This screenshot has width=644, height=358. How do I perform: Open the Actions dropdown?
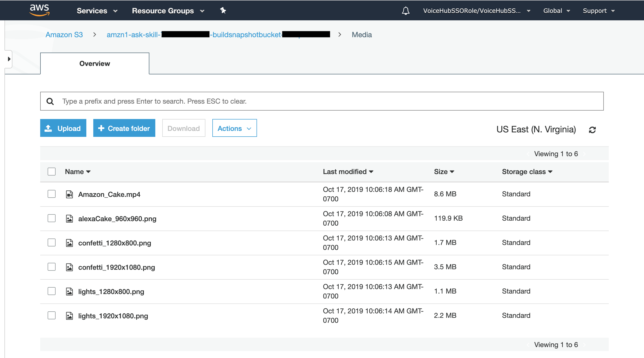click(234, 128)
